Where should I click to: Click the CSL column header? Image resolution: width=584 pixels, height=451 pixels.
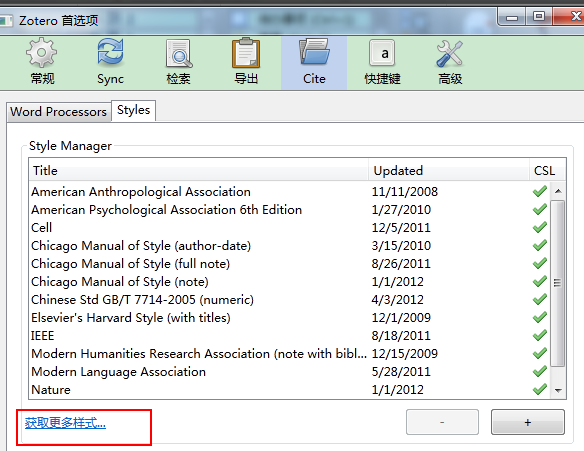pyautogui.click(x=548, y=171)
